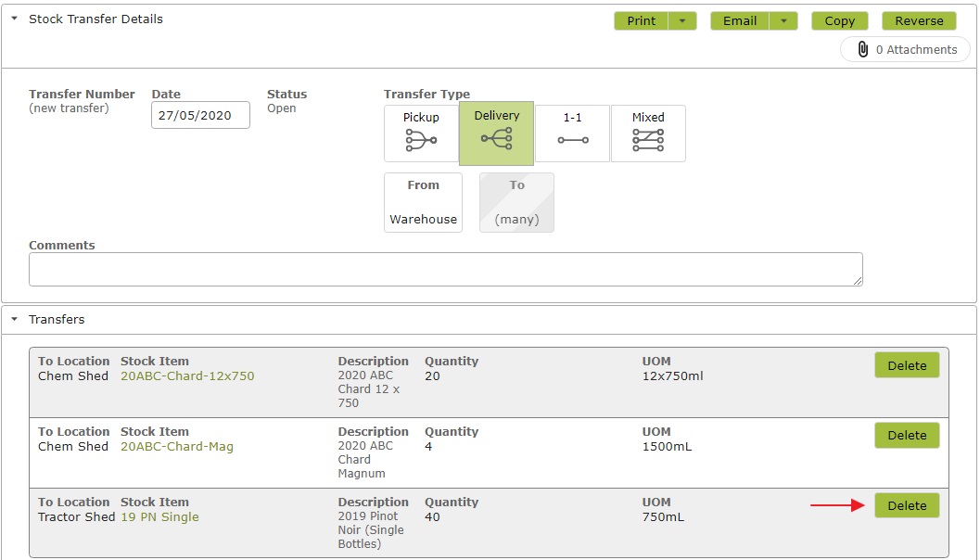Click the Print button
Image resolution: width=980 pixels, height=560 pixels.
pyautogui.click(x=642, y=20)
